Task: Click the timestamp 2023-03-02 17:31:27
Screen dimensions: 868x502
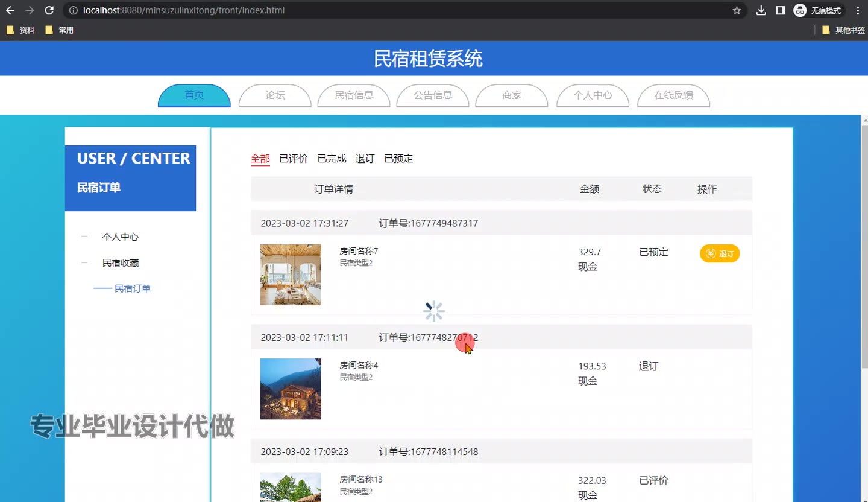Action: click(304, 223)
